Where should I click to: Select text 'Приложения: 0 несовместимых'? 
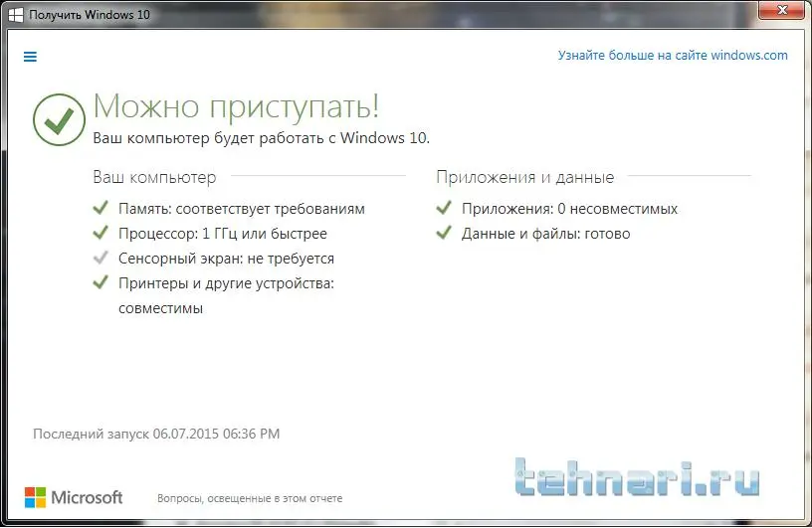[569, 209]
